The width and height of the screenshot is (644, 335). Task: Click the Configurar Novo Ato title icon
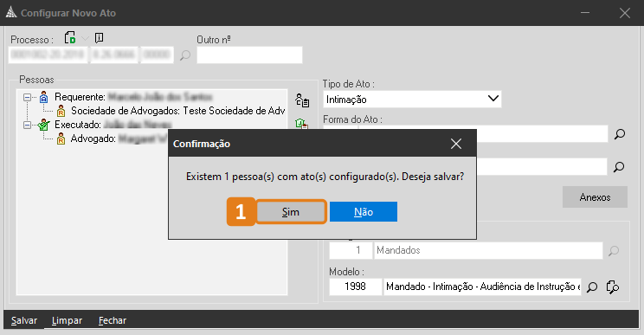[x=11, y=13]
